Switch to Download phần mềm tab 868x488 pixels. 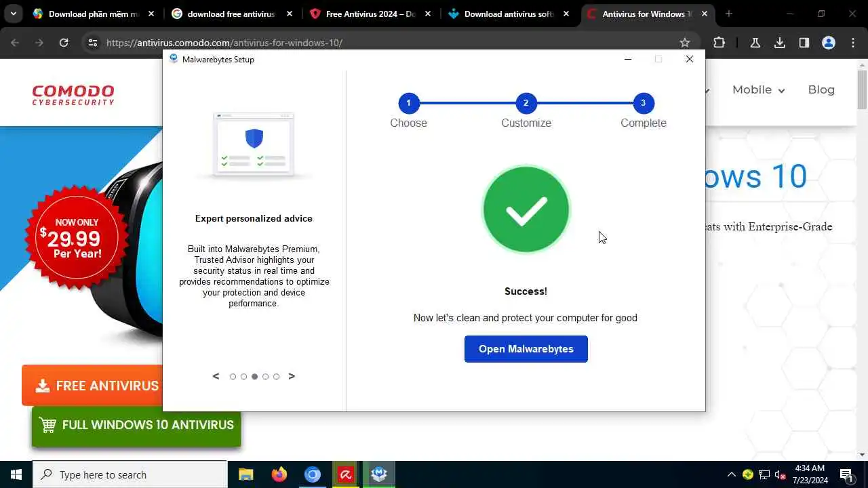[94, 14]
